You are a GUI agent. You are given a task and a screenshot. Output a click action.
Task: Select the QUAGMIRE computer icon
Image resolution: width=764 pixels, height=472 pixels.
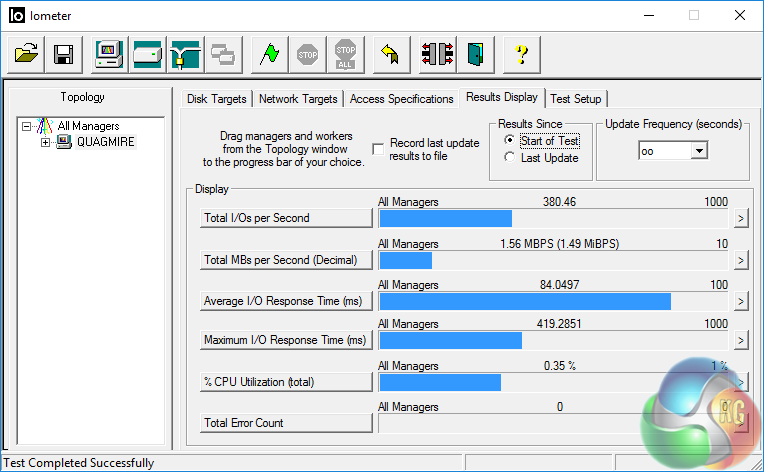point(64,142)
